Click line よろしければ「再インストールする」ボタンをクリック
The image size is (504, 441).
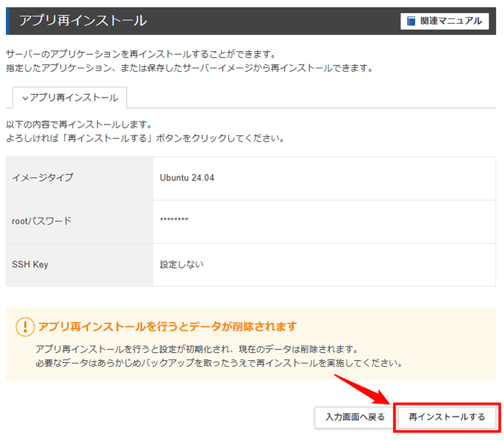pos(145,139)
